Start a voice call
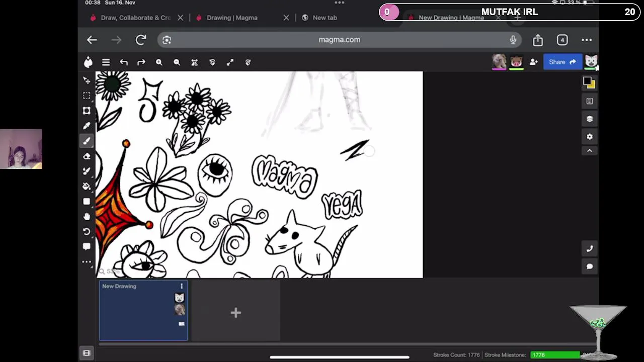The image size is (644, 362). point(590,248)
